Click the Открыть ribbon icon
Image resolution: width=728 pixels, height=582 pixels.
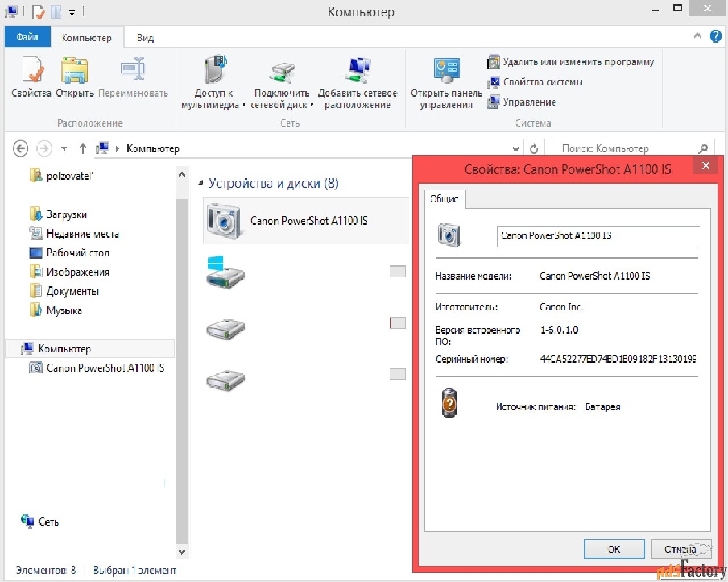[x=75, y=77]
